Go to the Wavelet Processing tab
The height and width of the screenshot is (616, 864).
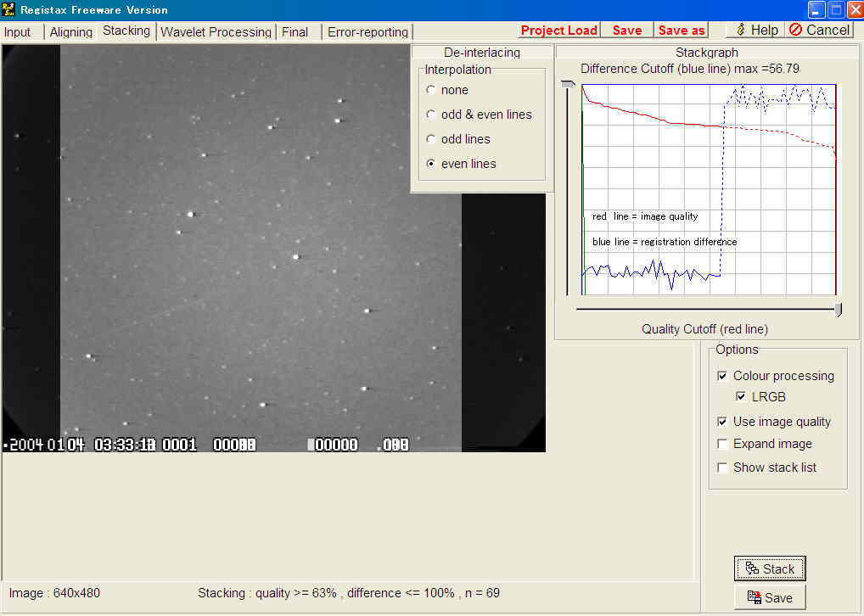click(x=216, y=32)
